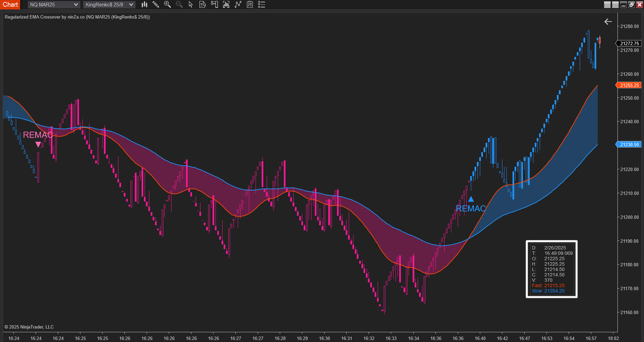
Task: Click the zoom out magnifier
Action: tap(179, 5)
